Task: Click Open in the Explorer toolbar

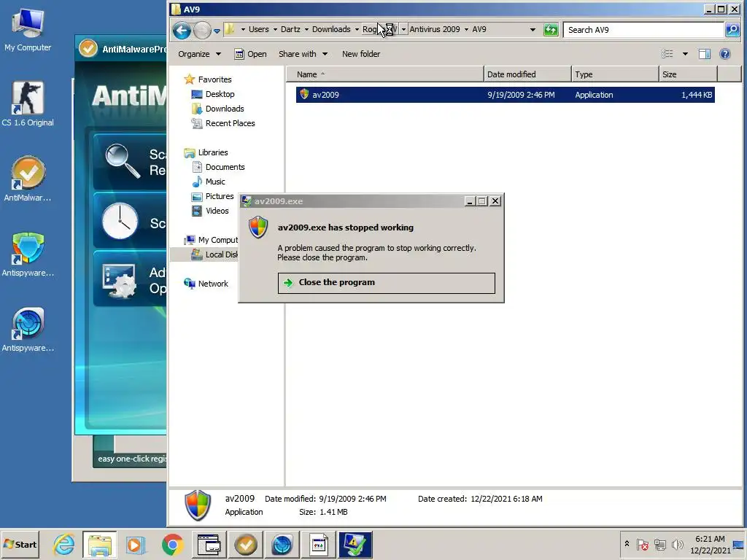Action: (251, 54)
